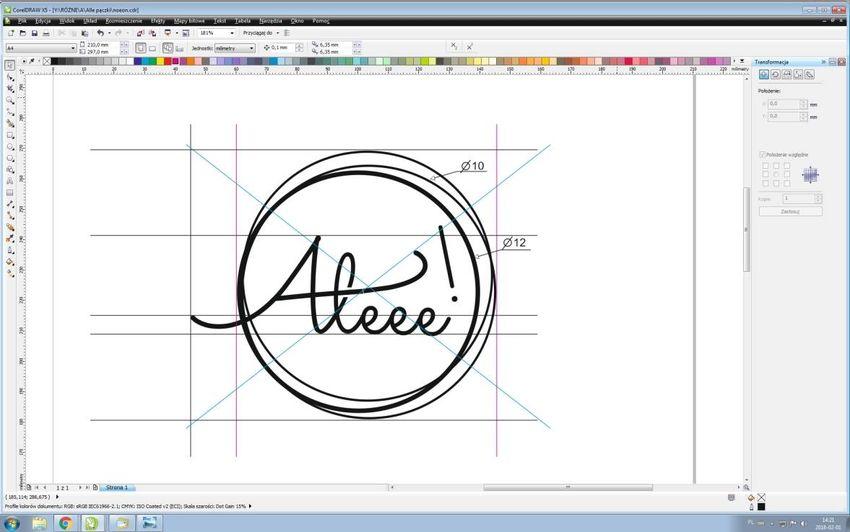Check the top-left anchor point checkbox

[x=765, y=166]
